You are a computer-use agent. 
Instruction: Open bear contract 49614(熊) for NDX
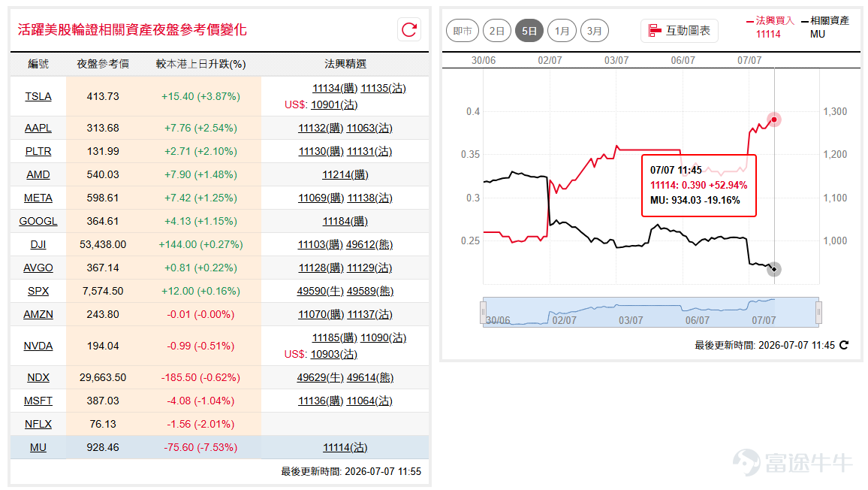(369, 377)
